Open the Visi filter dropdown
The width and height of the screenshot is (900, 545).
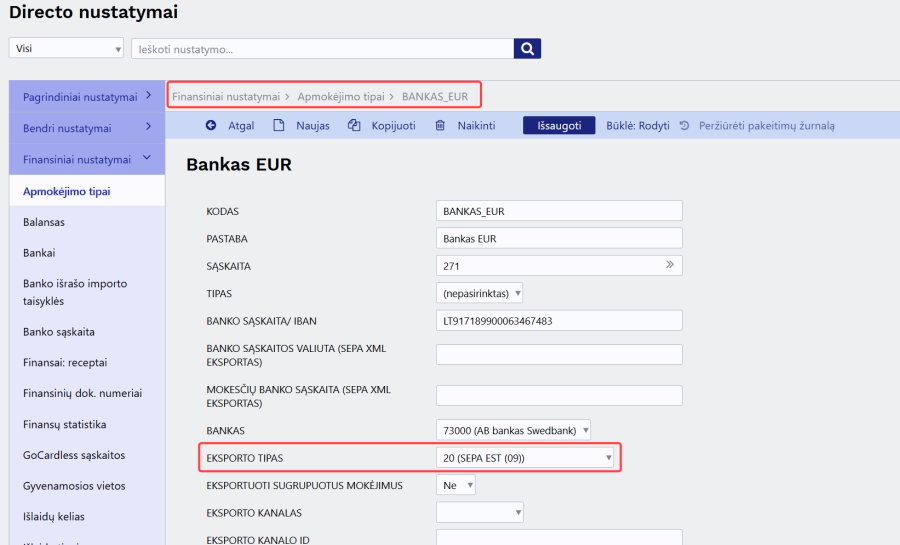click(66, 48)
